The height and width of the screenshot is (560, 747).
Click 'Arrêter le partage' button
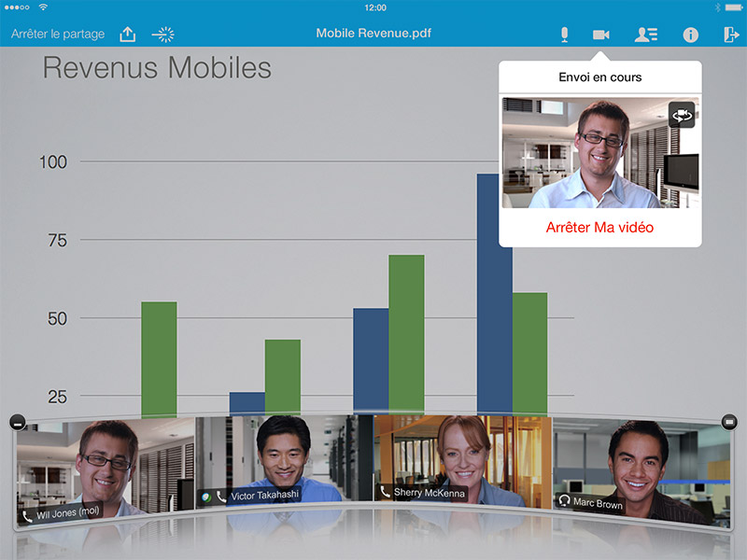coord(58,35)
